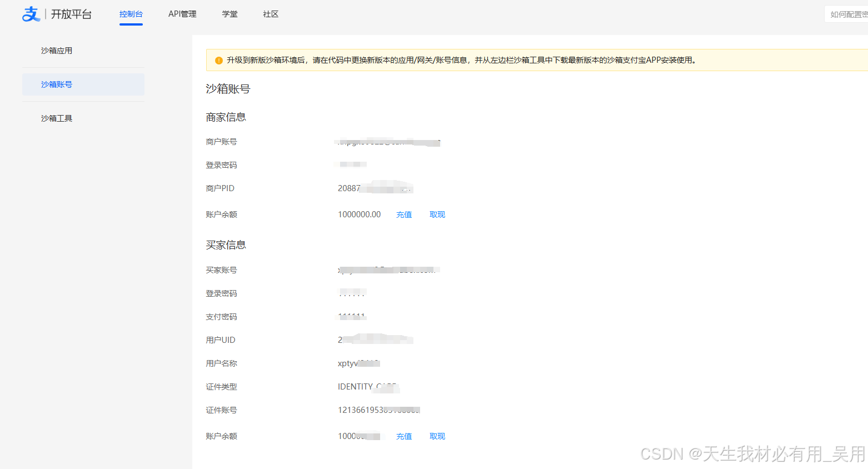Click the 用户UID label
This screenshot has height=469, width=868.
point(221,340)
